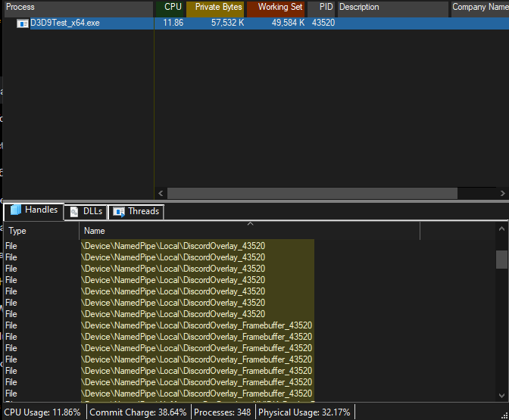Select the Company Name column header
509x420 pixels.
coord(479,8)
